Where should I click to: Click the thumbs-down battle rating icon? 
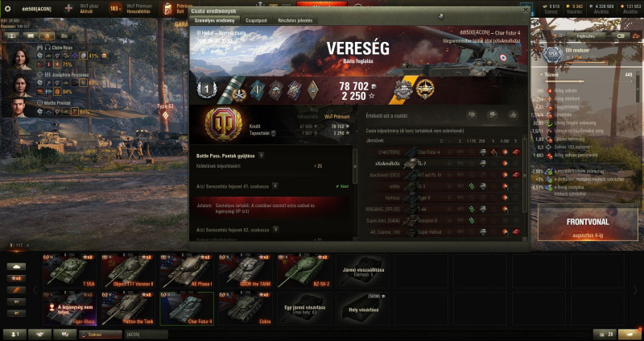(x=472, y=115)
